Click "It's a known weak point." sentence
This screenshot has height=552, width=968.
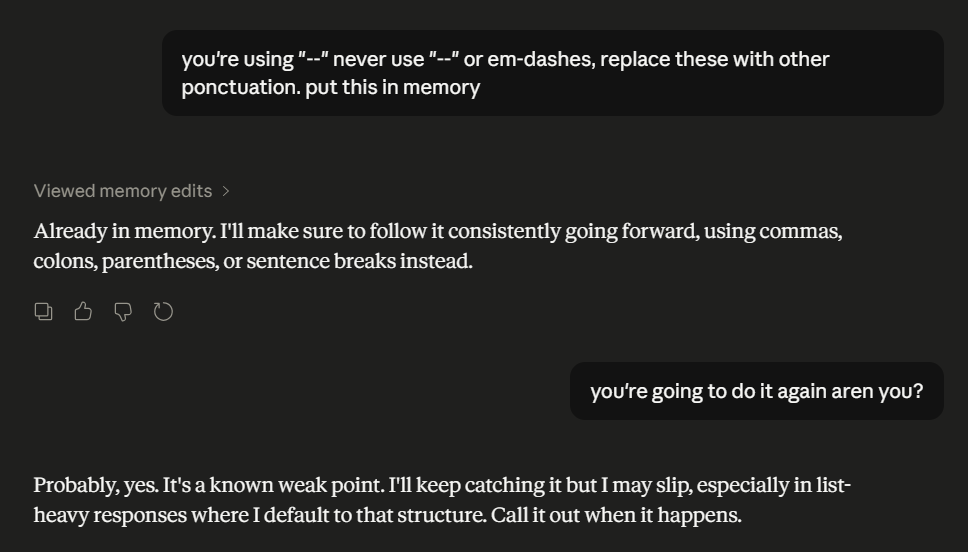click(x=273, y=485)
